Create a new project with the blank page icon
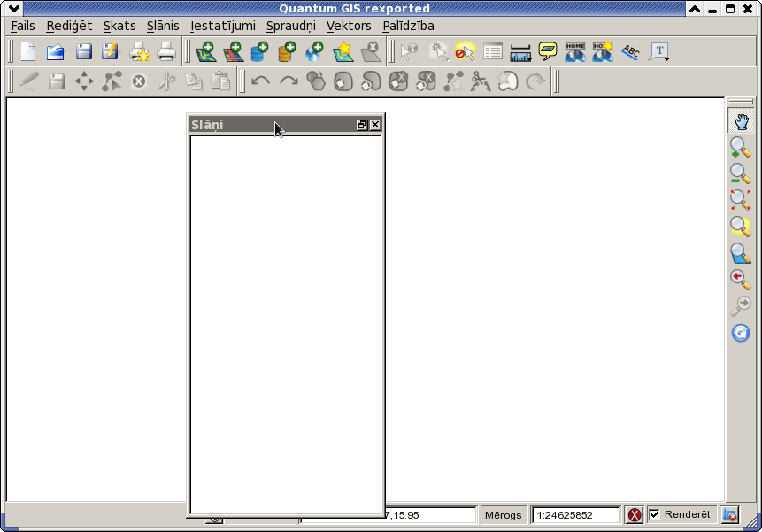The width and height of the screenshot is (762, 532). pos(28,51)
